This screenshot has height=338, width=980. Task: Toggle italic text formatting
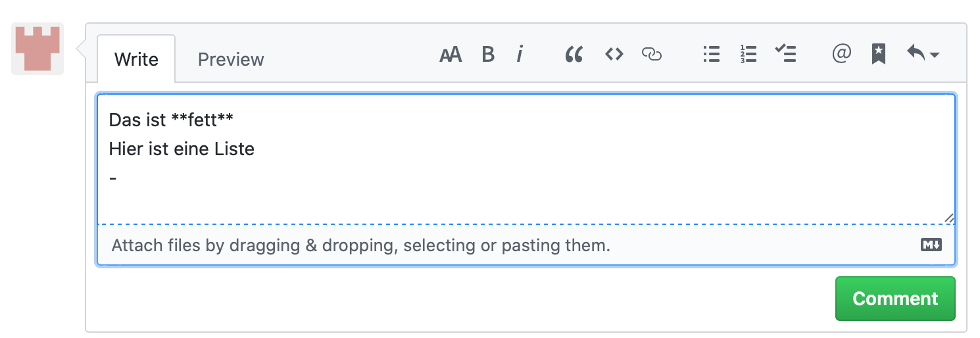click(x=520, y=55)
